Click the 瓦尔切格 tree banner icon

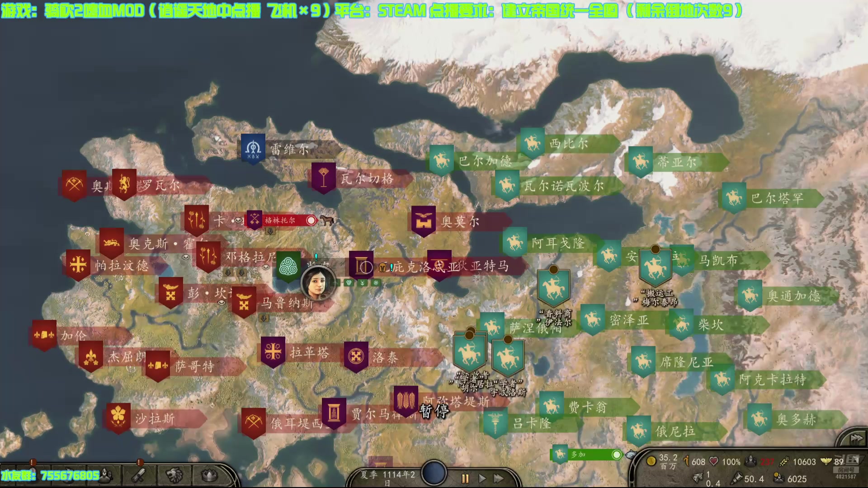(324, 178)
